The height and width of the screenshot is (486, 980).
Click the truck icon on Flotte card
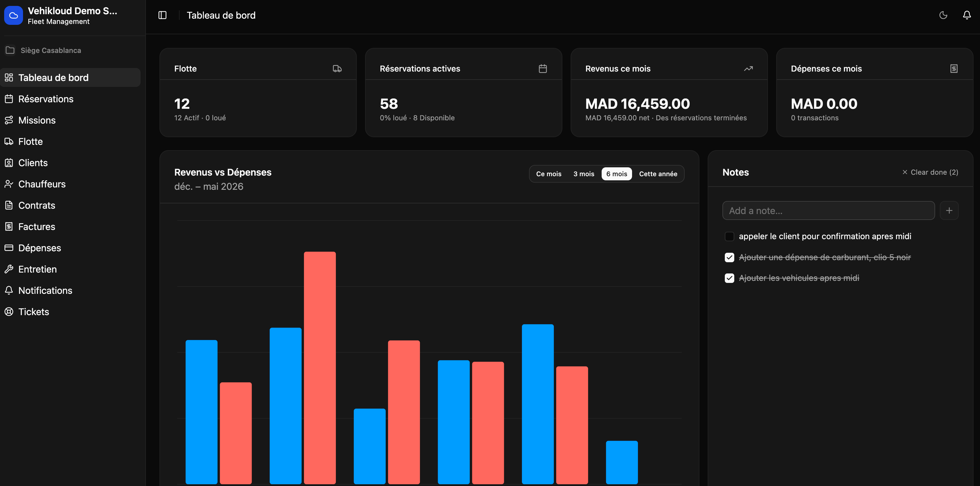337,69
